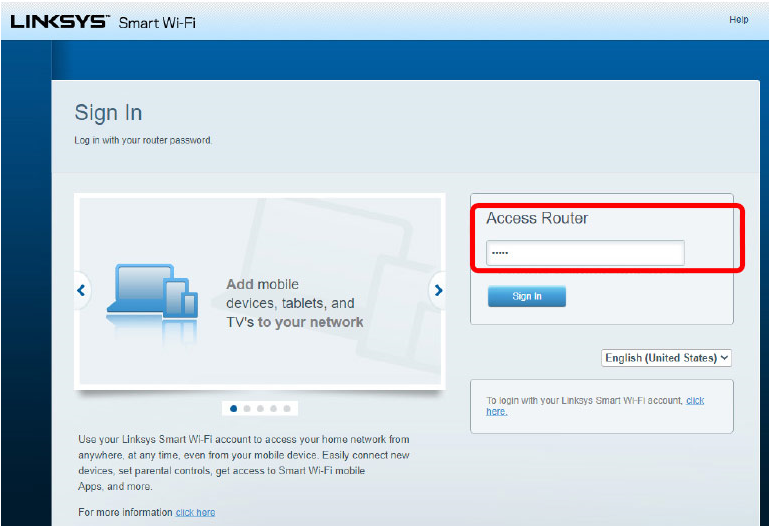This screenshot has height=526, width=771.
Task: Open 'For more information click here' link
Action: click(195, 512)
